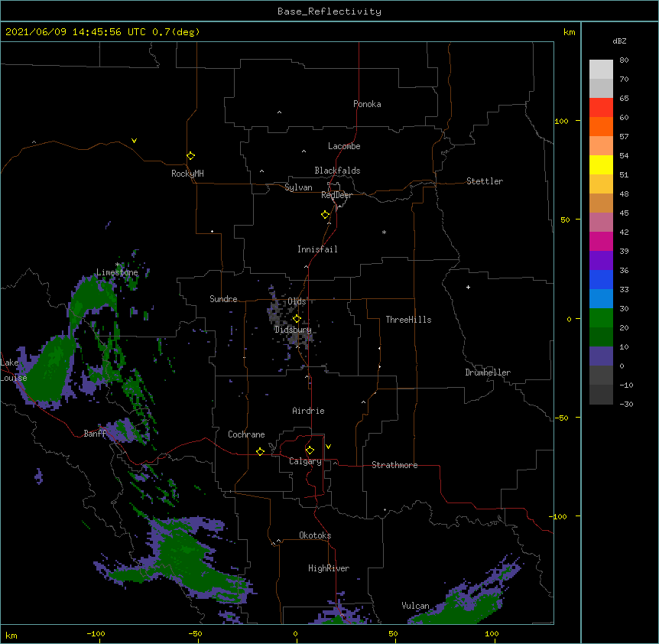Pick the white 80 dBZ legend swatch
The width and height of the screenshot is (659, 644).
pyautogui.click(x=601, y=70)
